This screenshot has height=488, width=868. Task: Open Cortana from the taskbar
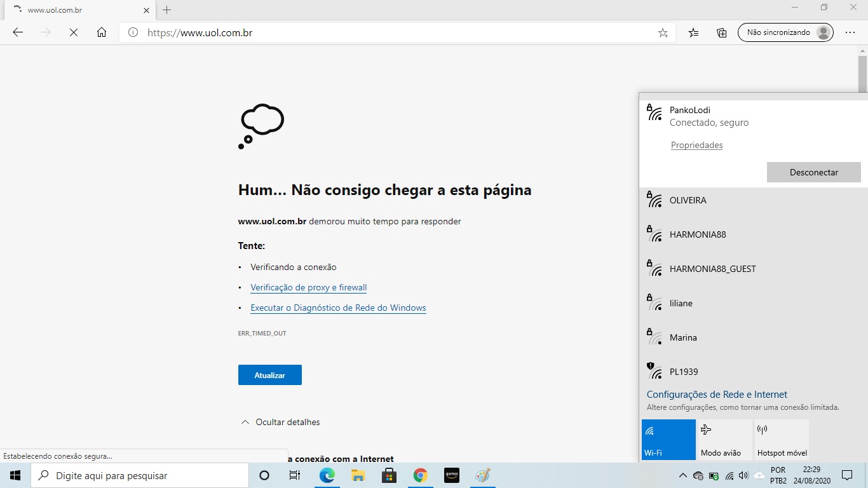point(264,475)
